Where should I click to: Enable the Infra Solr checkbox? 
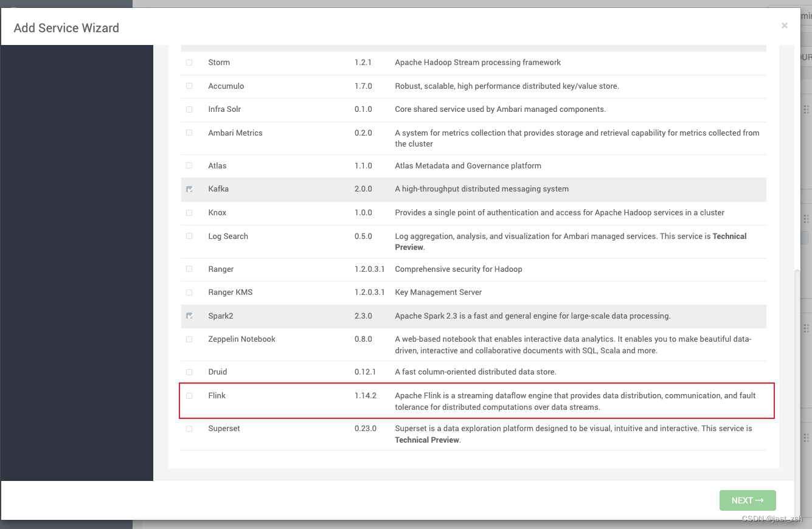189,109
